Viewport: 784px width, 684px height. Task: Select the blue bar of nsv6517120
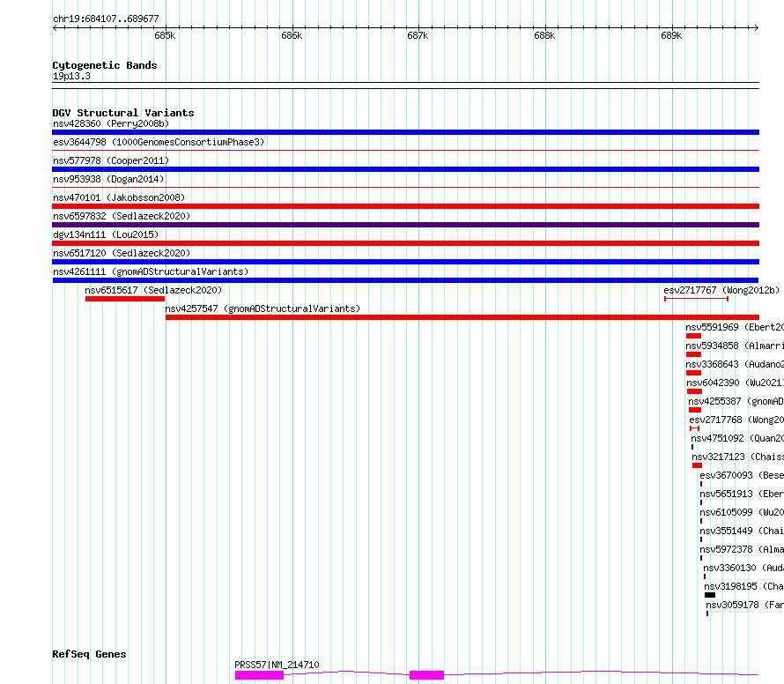[x=405, y=262]
